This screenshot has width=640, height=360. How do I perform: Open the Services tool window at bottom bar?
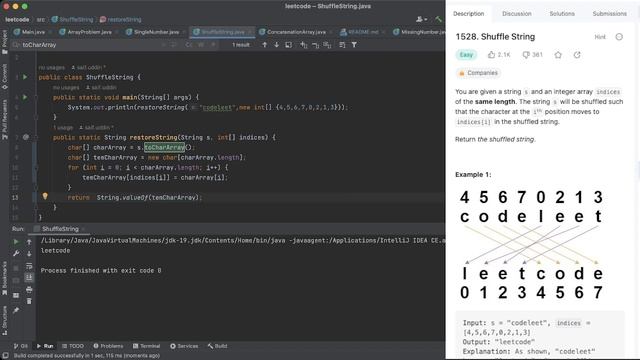[184, 346]
